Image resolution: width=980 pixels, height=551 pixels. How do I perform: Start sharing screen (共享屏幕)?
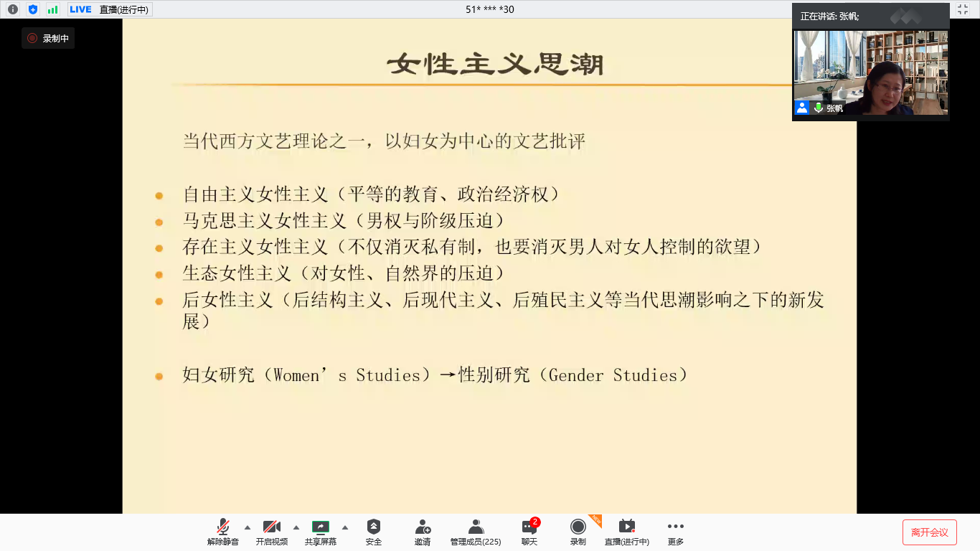tap(320, 532)
